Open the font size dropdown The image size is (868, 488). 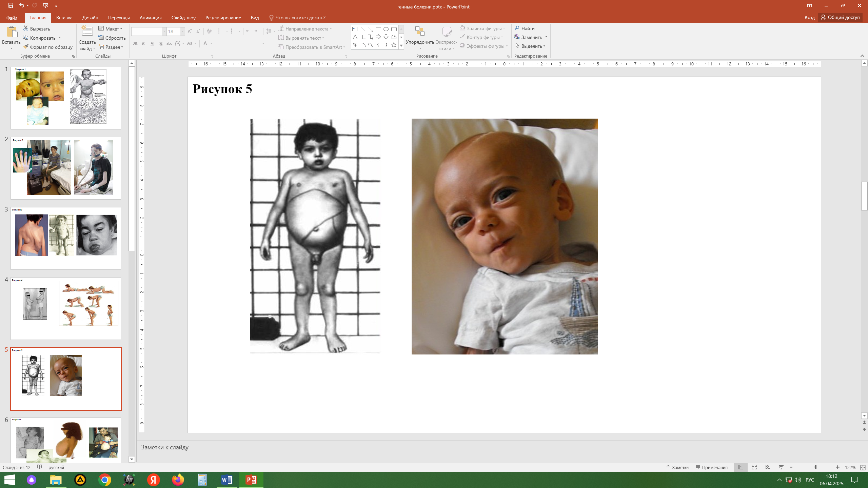[x=182, y=32]
